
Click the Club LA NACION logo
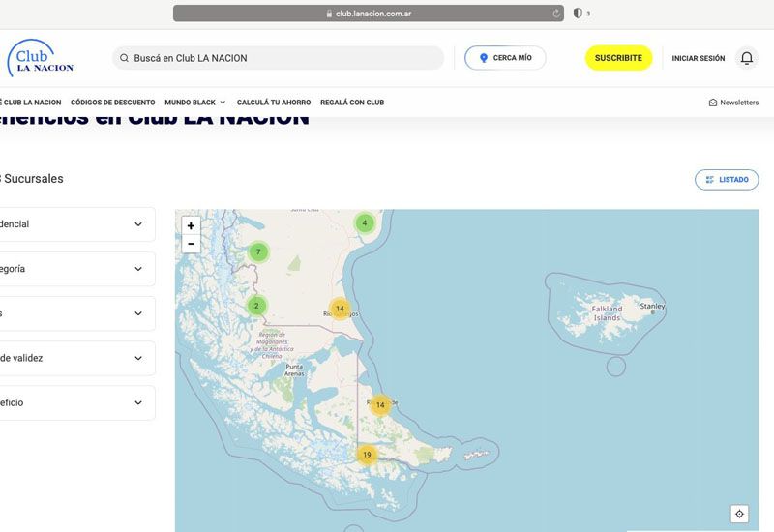pyautogui.click(x=41, y=58)
